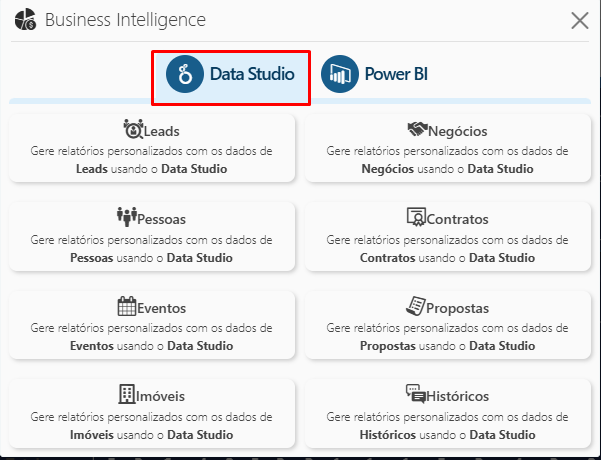Click the Negócios handshake icon

coord(417,129)
